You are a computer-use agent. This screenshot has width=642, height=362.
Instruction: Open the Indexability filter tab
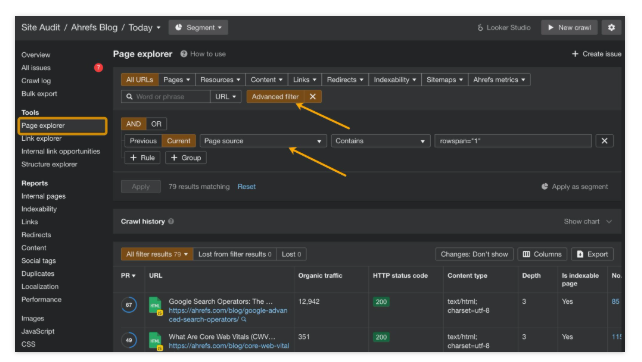tap(395, 79)
